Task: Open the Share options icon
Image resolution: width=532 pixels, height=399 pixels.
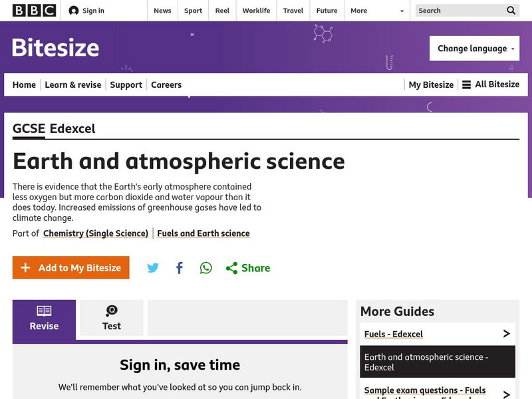Action: [x=231, y=268]
